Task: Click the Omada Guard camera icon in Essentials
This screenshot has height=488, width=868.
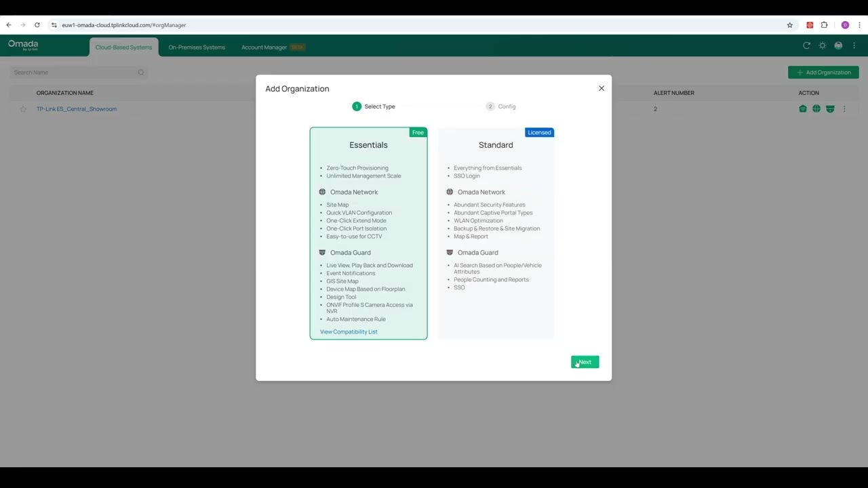Action: pos(322,253)
